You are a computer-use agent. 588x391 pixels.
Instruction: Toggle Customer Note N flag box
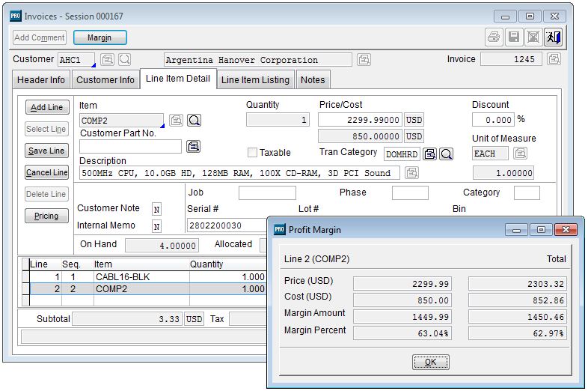click(157, 209)
